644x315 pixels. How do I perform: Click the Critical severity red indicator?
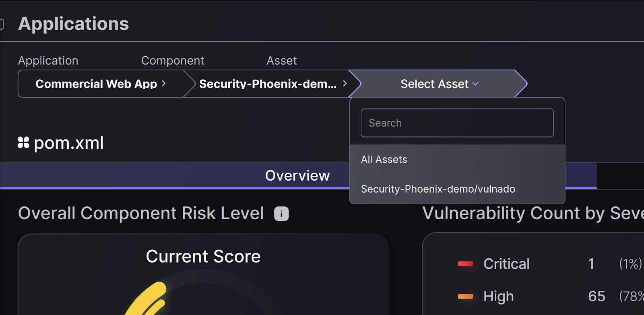click(x=466, y=264)
